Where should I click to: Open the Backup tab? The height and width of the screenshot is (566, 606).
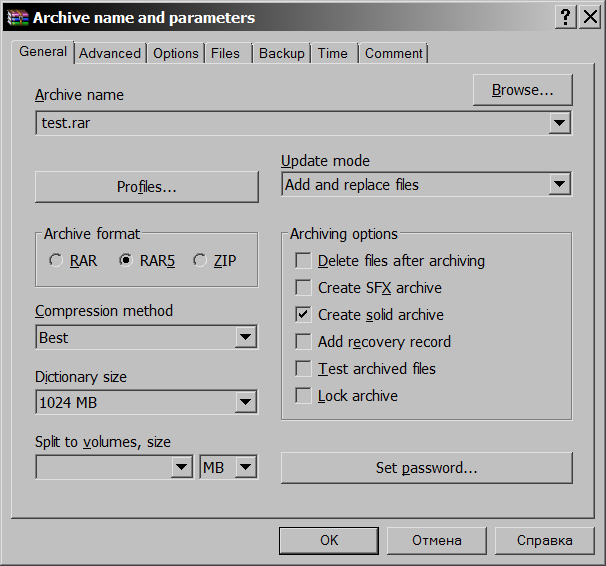pos(281,53)
